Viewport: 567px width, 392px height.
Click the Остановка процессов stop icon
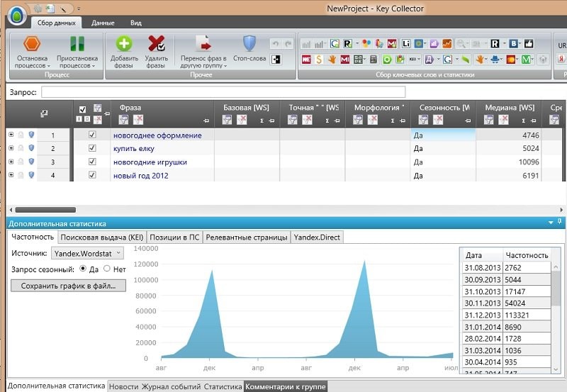tap(32, 43)
